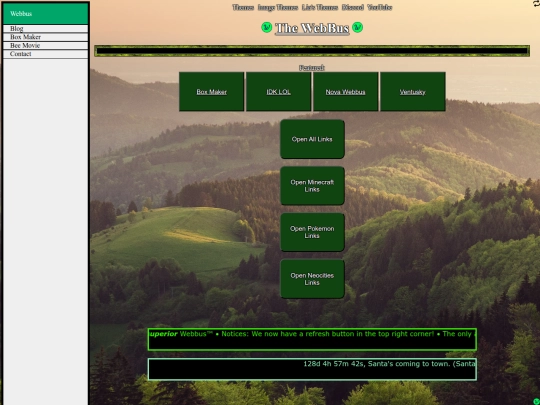Click the Ventusky featured tile
The width and height of the screenshot is (540, 405).
pos(413,92)
